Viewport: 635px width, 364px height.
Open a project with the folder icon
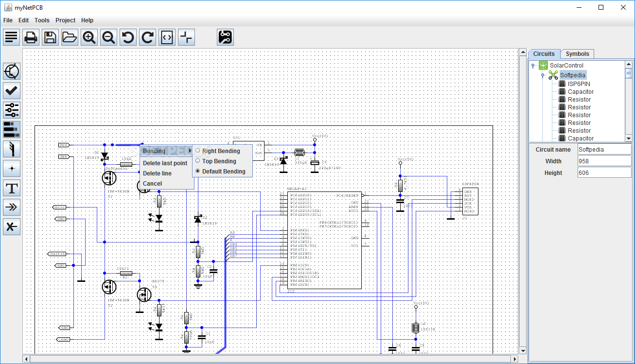click(70, 37)
